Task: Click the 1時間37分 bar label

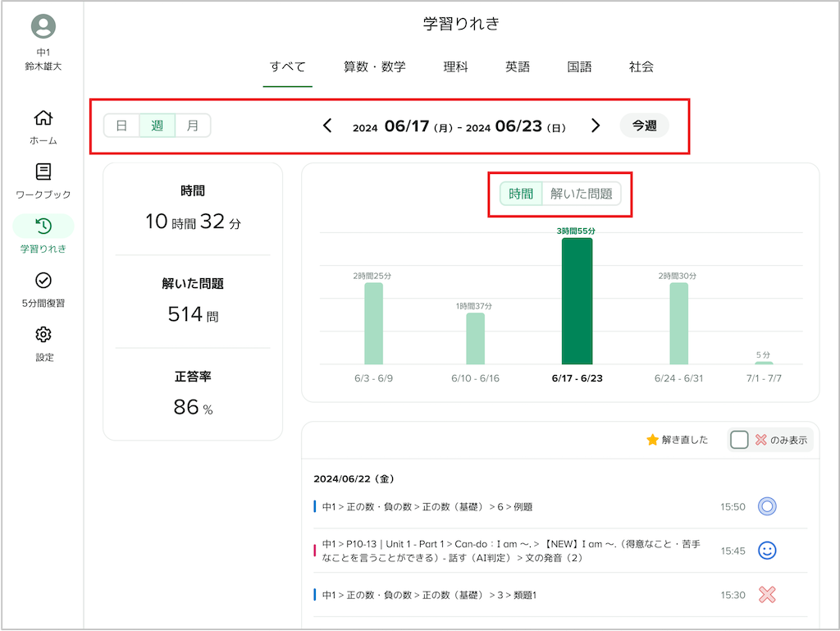Action: click(x=474, y=306)
